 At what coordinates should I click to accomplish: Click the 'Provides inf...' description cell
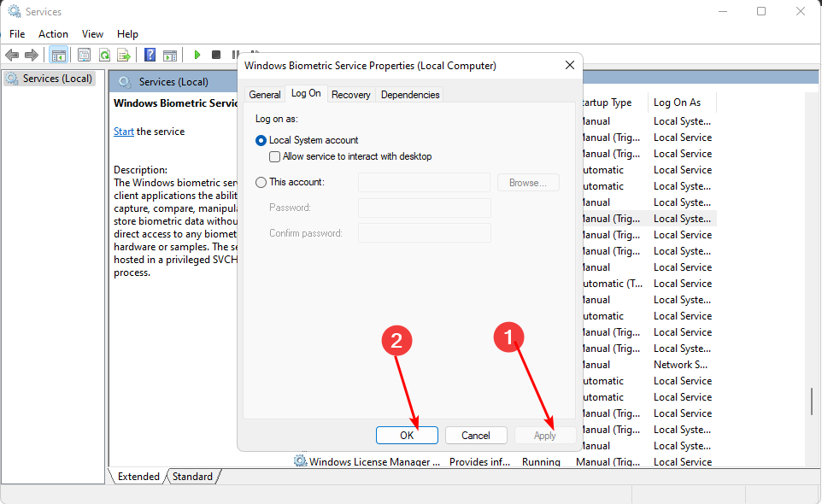[479, 461]
